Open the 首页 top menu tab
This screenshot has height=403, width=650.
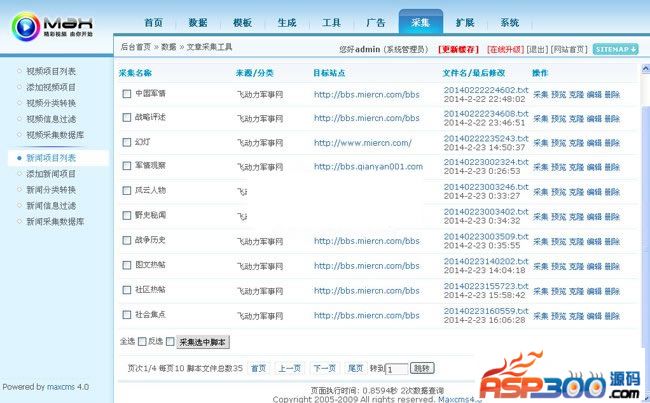pyautogui.click(x=153, y=22)
